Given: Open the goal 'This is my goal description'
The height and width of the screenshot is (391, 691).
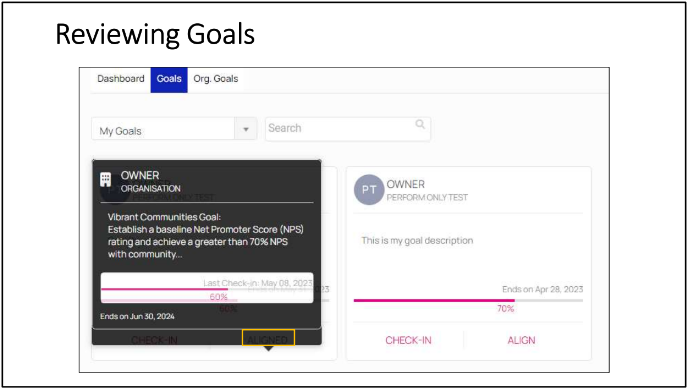Looking at the screenshot, I should 417,241.
